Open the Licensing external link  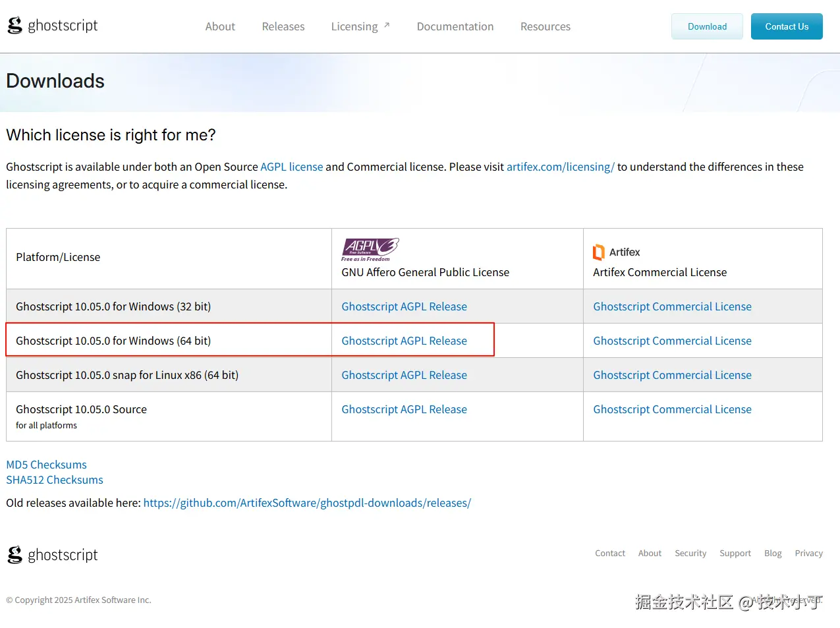pos(360,26)
